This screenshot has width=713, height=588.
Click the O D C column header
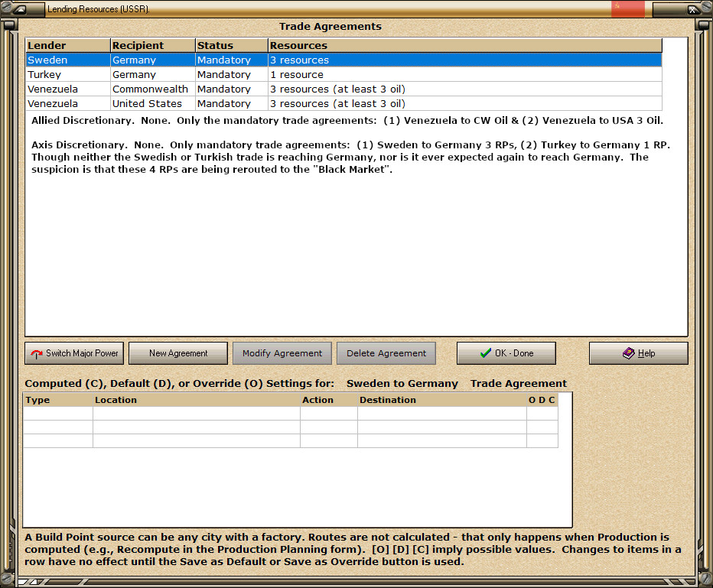[542, 400]
